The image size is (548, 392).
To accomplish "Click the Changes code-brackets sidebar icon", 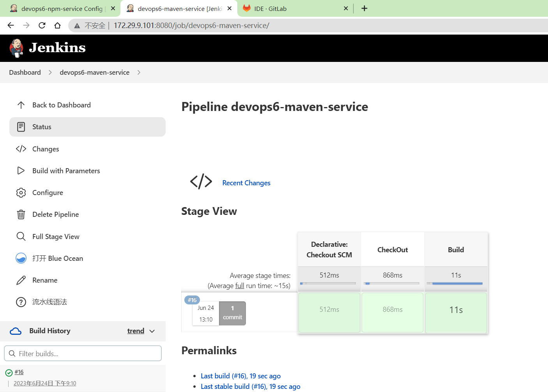I will pyautogui.click(x=21, y=149).
